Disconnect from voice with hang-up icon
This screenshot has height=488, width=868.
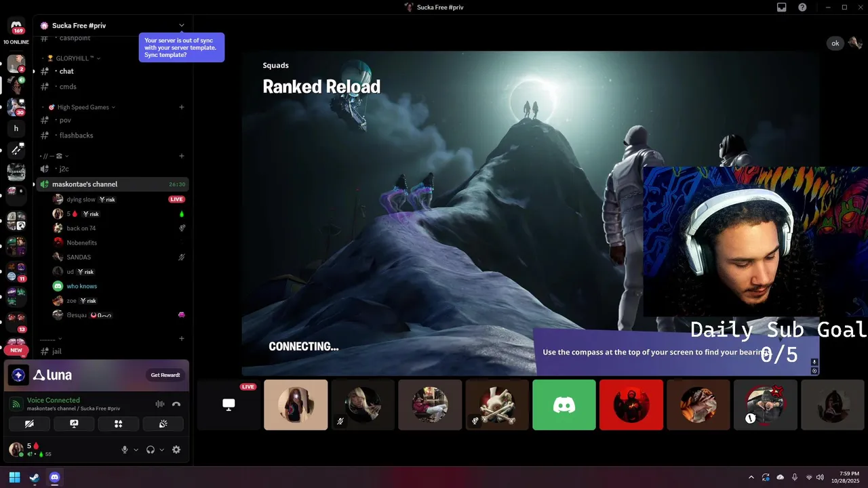[x=176, y=404]
